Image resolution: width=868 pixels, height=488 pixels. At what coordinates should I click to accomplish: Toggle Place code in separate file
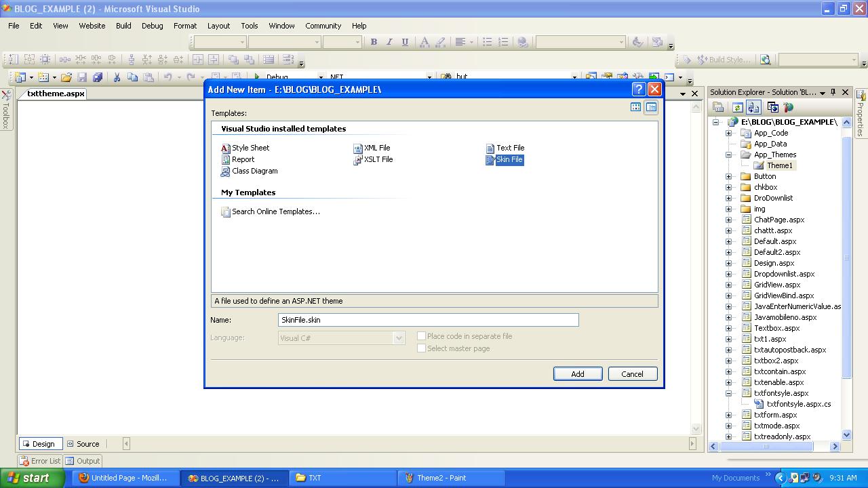point(421,336)
